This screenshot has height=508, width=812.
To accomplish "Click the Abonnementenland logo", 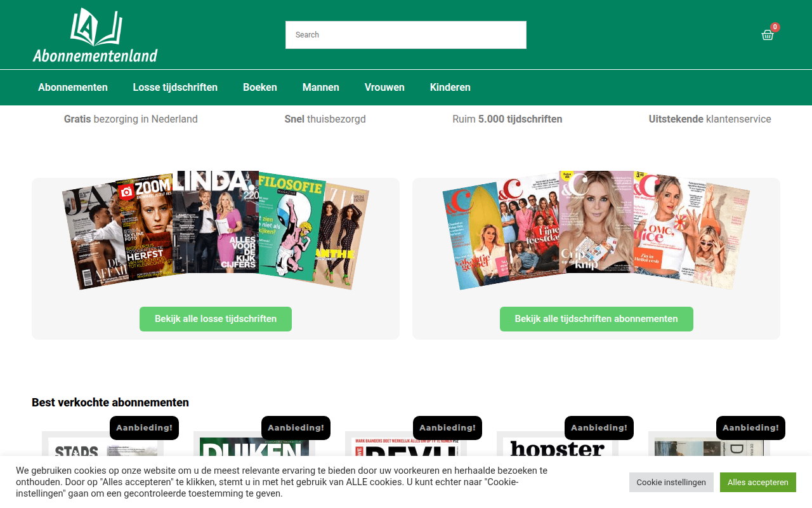I will [x=95, y=36].
